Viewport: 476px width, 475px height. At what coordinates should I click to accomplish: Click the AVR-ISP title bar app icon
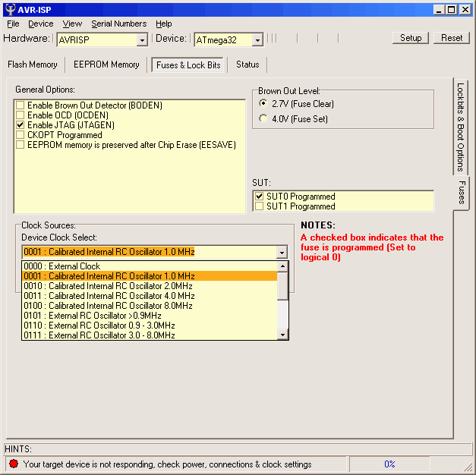[x=11, y=9]
